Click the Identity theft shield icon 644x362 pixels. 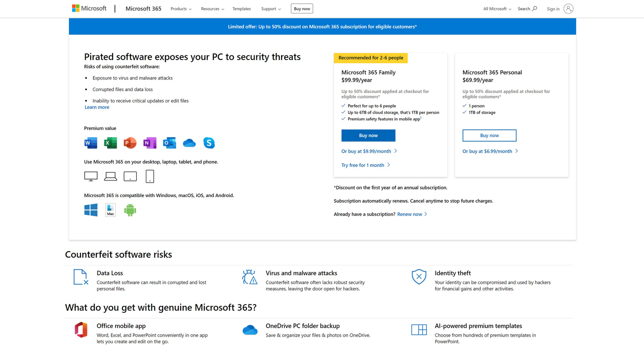click(x=419, y=277)
